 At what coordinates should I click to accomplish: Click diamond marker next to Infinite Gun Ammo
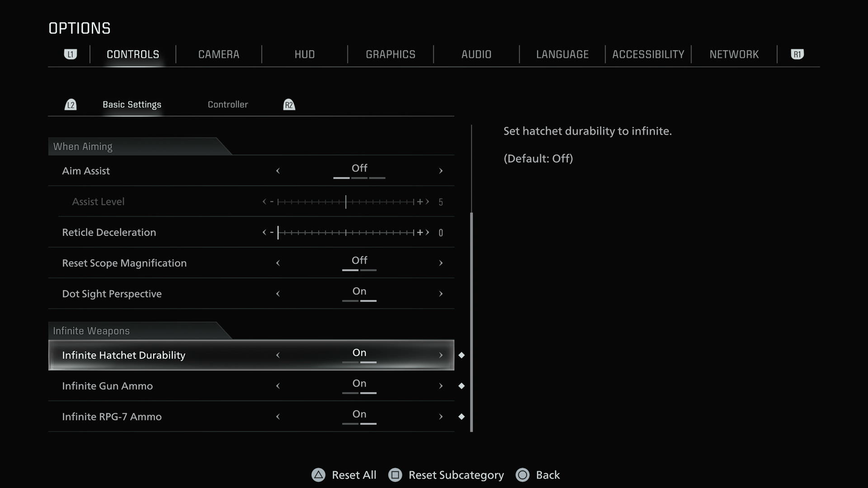pos(461,386)
